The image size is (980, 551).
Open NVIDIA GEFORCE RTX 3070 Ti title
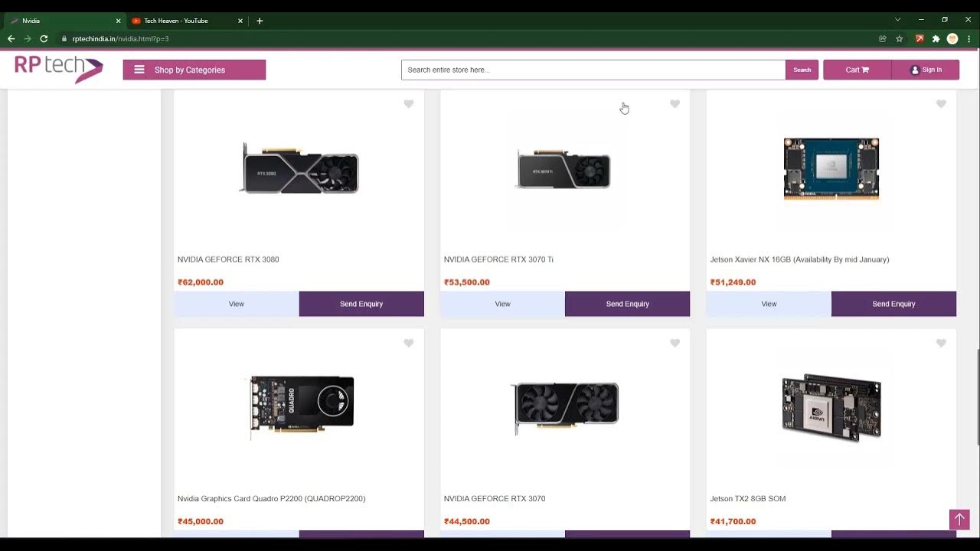[x=498, y=259]
